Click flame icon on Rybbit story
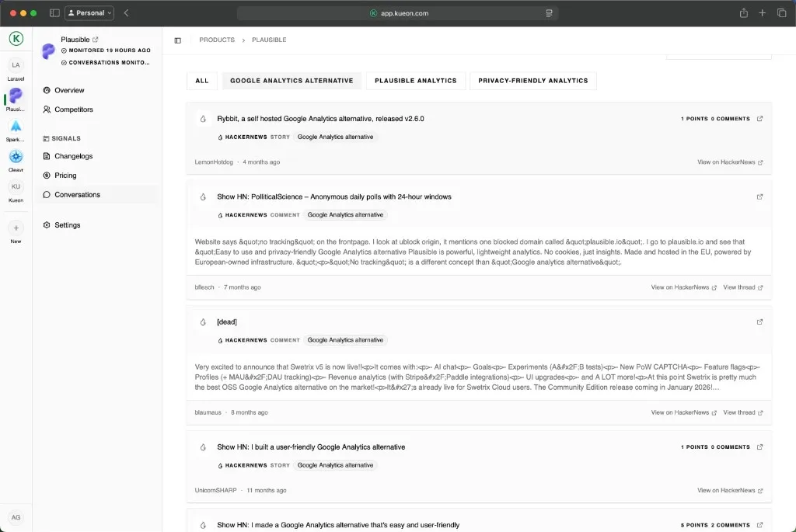 tap(203, 119)
